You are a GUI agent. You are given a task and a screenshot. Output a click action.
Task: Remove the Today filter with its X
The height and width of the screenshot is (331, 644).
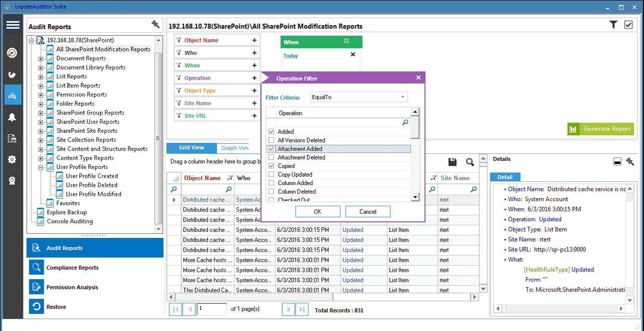(353, 55)
